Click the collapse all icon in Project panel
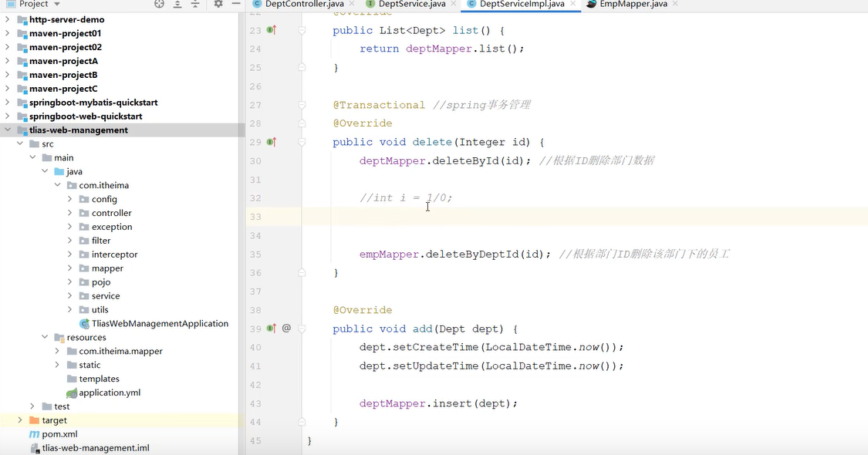The width and height of the screenshot is (868, 455). (x=195, y=4)
